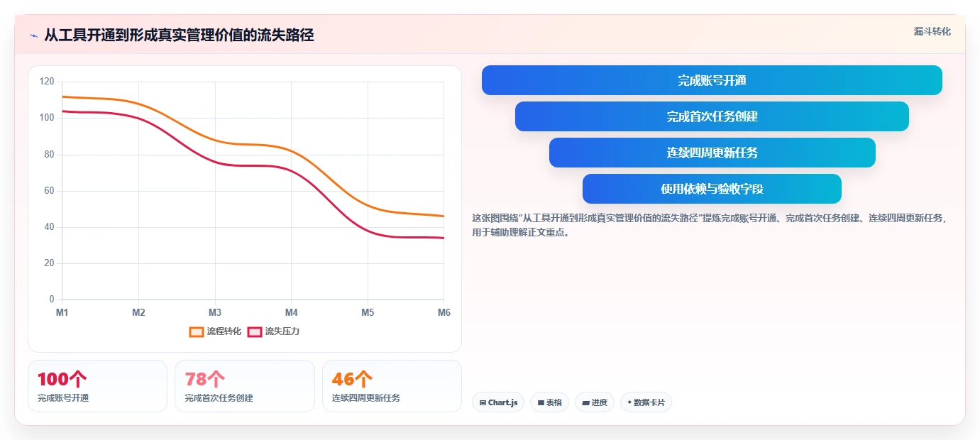This screenshot has height=440, width=980.
Task: Click the M4 x-axis label
Action: [292, 313]
